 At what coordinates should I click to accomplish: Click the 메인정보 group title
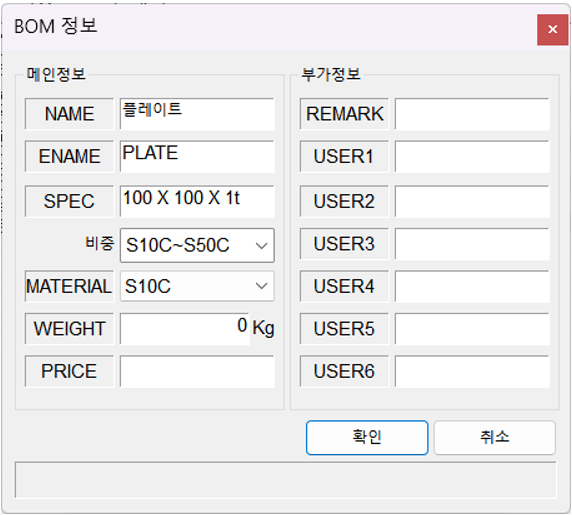(x=56, y=74)
